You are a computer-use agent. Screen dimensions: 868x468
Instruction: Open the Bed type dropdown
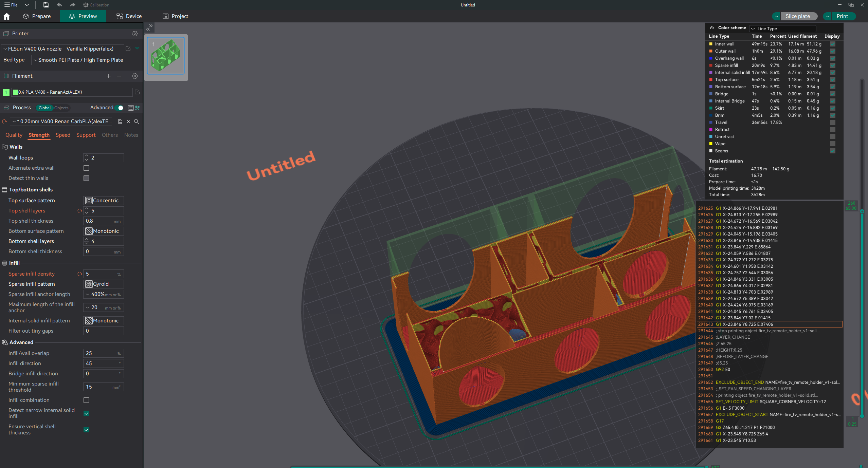coord(85,60)
